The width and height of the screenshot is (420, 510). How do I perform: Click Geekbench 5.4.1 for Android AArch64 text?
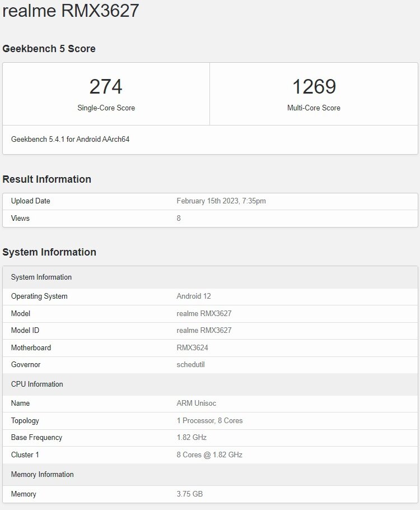point(70,139)
